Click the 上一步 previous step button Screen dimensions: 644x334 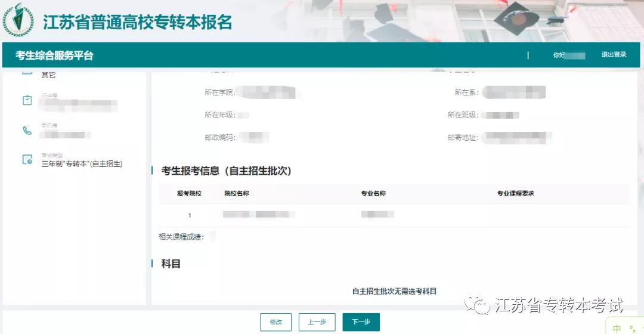point(317,322)
